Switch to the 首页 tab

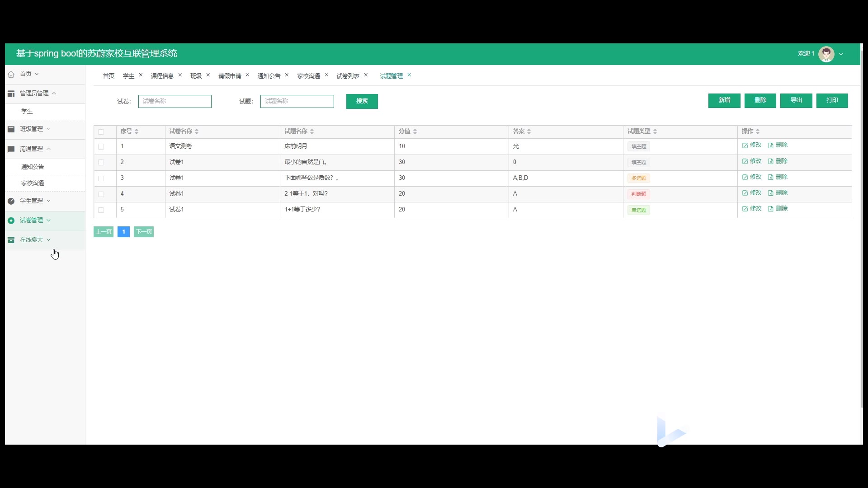(108, 76)
